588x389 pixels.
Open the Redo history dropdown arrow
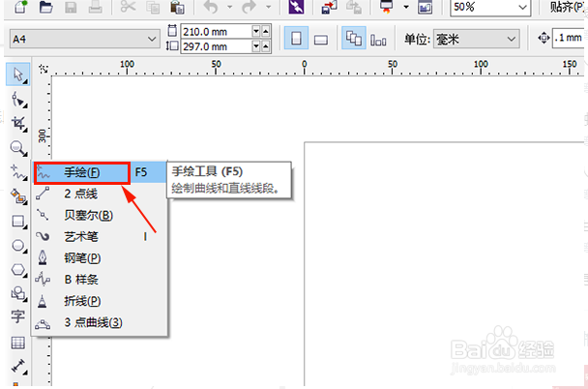(x=268, y=7)
